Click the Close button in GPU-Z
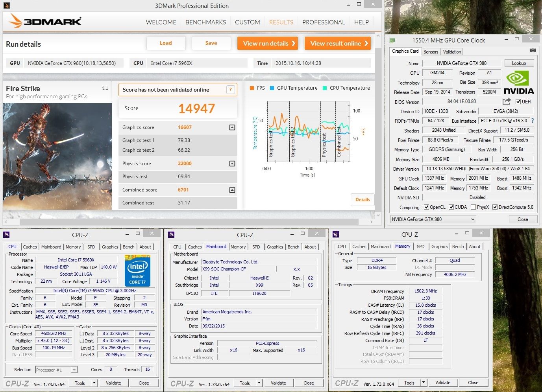 [523, 219]
